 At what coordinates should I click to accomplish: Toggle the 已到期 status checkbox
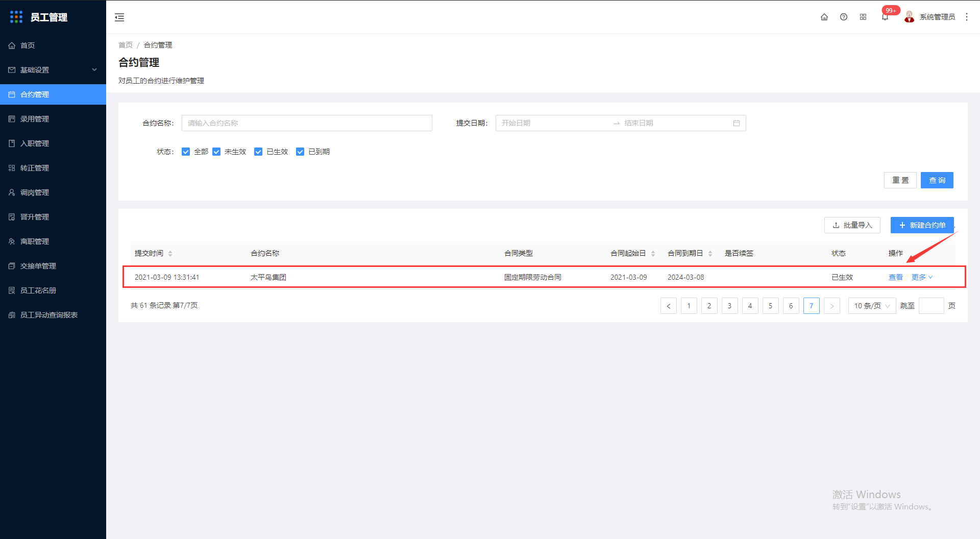[300, 152]
